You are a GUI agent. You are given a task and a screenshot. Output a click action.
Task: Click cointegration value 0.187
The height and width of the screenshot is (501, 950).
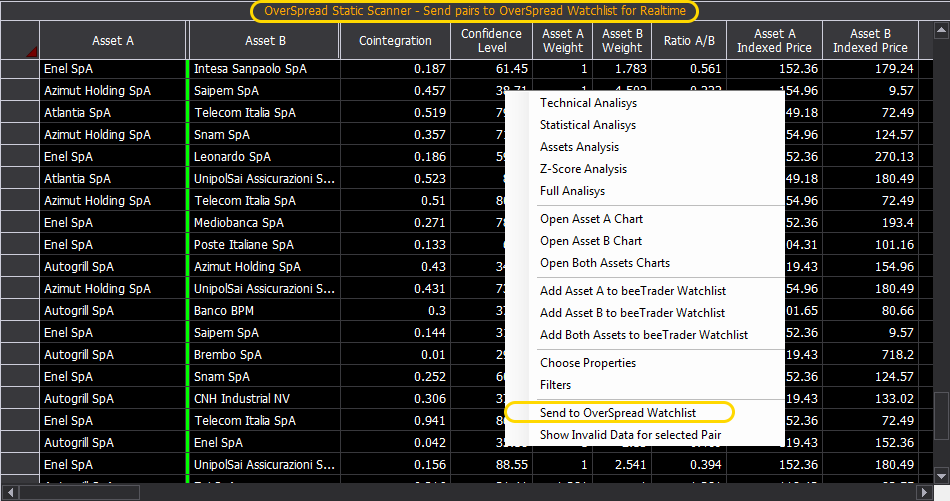pos(395,69)
